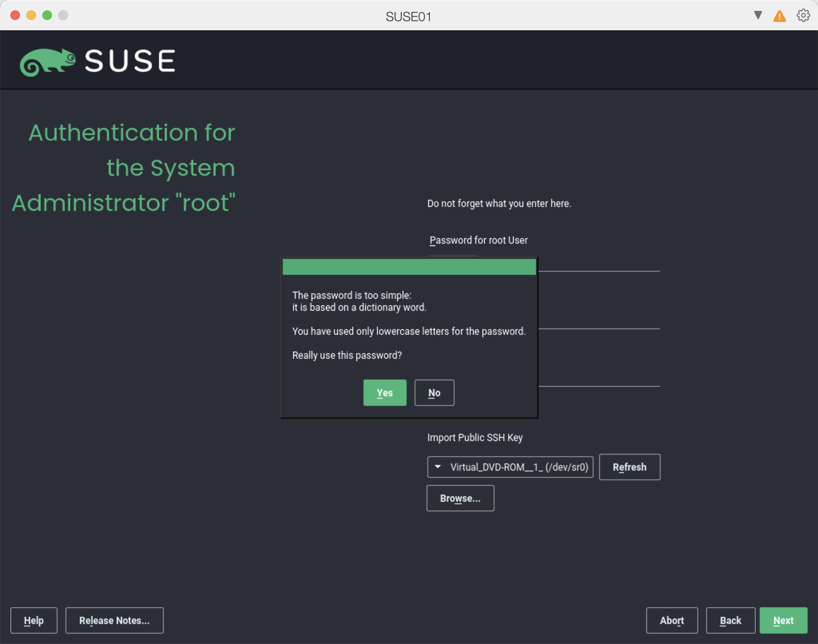Click the green dialog title bar
Image resolution: width=818 pixels, height=644 pixels.
click(409, 267)
